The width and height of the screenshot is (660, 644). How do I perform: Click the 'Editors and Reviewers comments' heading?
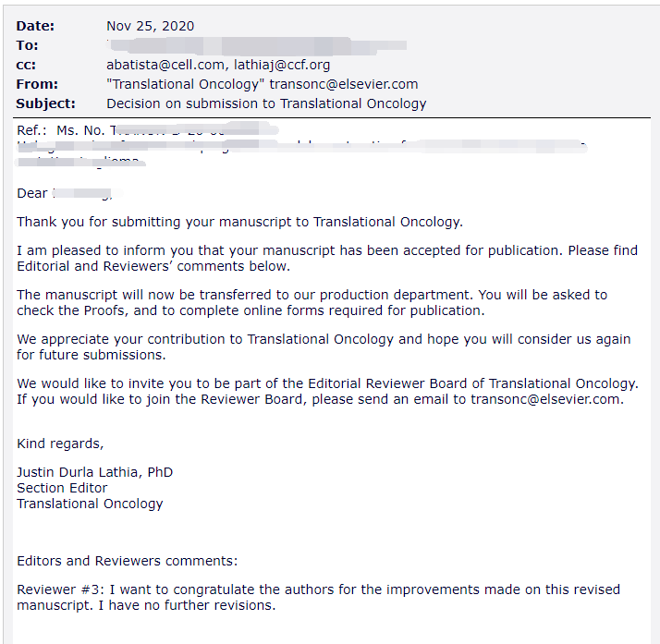[x=128, y=561]
